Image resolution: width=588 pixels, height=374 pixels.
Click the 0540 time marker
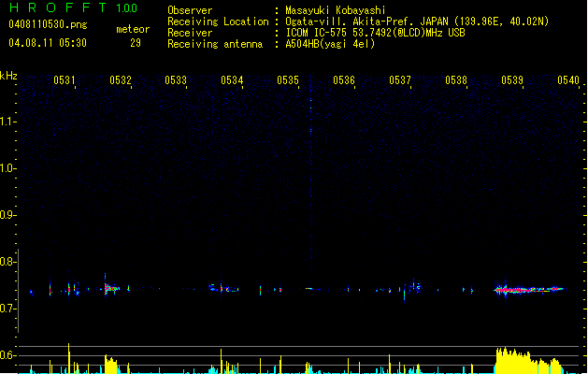[x=568, y=79]
